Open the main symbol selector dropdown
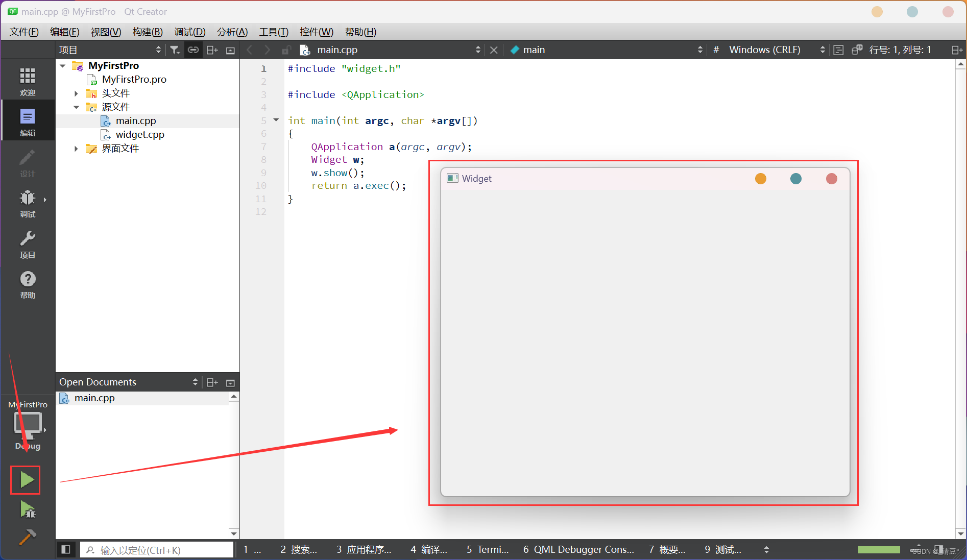This screenshot has width=967, height=560. [700, 50]
